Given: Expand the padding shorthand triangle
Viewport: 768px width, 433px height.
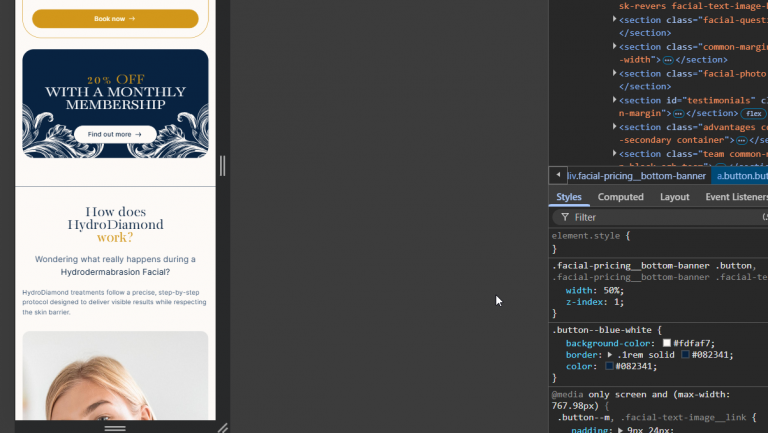Looking at the screenshot, I should (x=621, y=430).
